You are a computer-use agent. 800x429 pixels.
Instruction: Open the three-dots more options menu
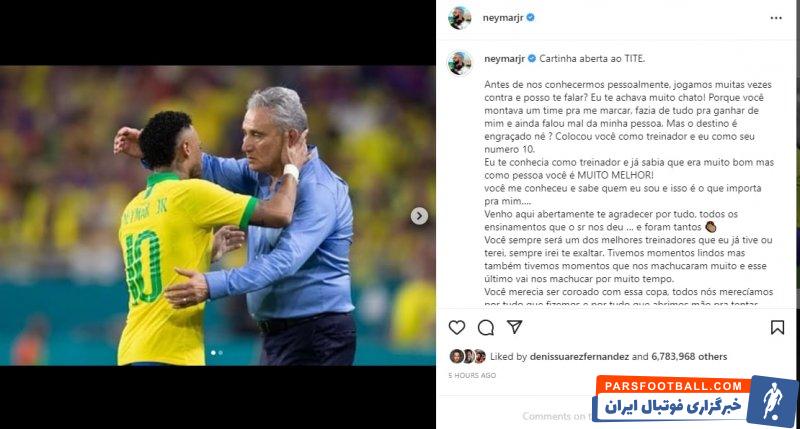click(776, 18)
